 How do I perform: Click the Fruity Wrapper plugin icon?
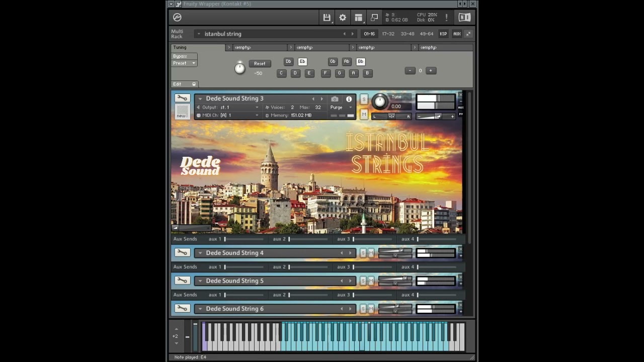(178, 4)
